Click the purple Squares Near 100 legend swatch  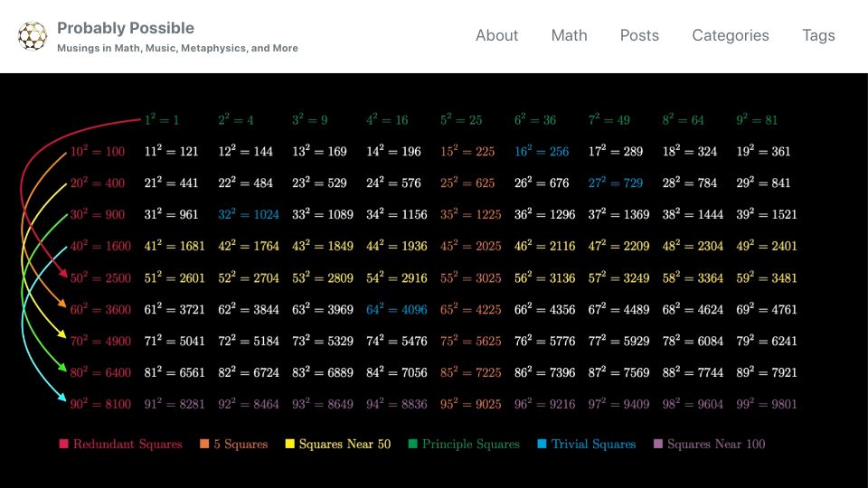pyautogui.click(x=658, y=444)
